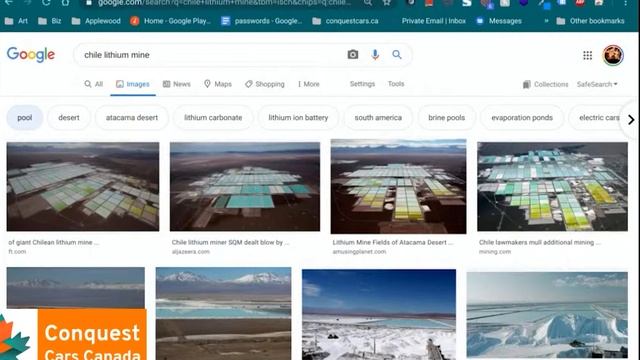
Task: Open search Tools
Action: pyautogui.click(x=396, y=84)
